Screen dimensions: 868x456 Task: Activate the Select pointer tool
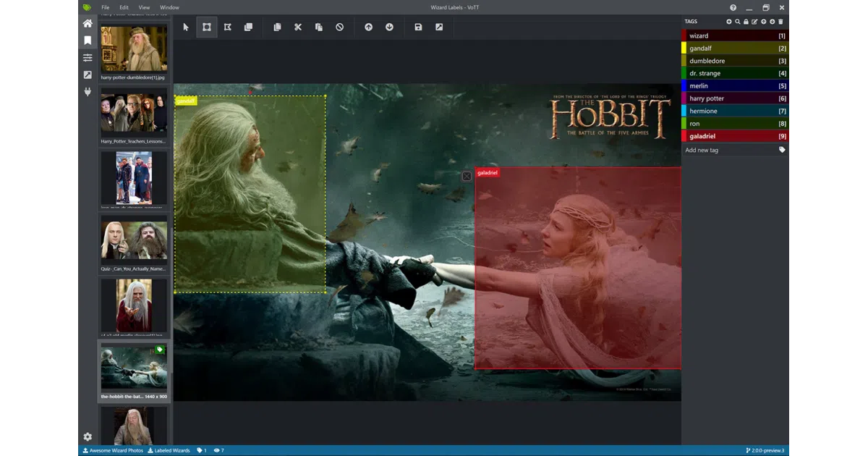coord(186,28)
